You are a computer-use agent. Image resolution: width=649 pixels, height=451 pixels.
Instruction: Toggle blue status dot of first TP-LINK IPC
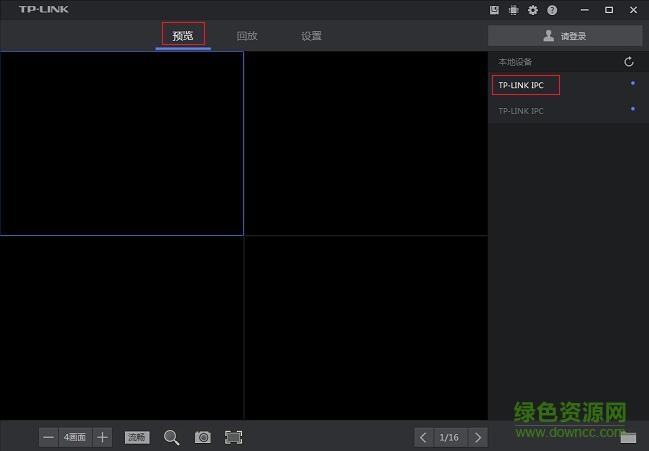coord(633,83)
